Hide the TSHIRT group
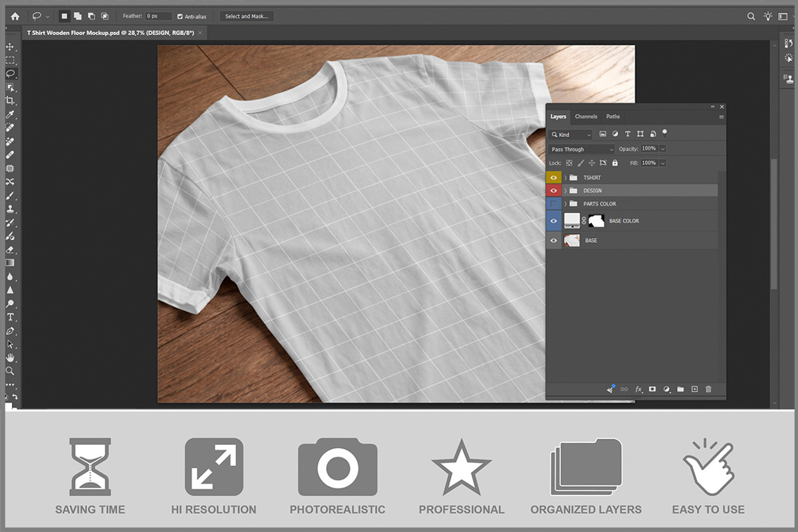The height and width of the screenshot is (532, 798). (x=553, y=178)
